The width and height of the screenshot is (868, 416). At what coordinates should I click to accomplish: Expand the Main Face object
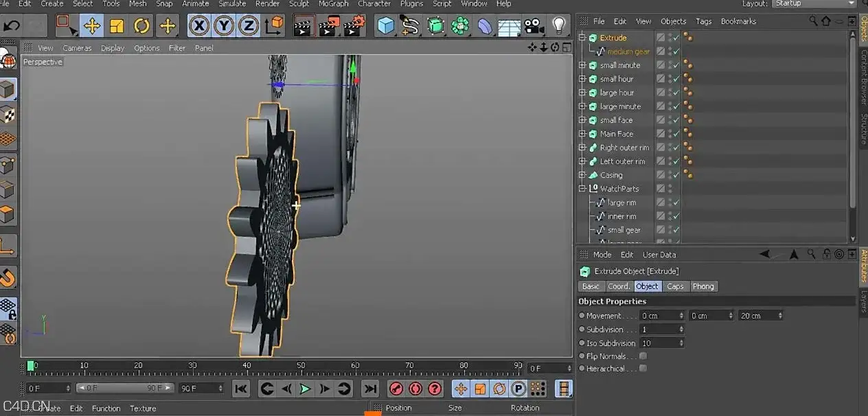click(582, 134)
